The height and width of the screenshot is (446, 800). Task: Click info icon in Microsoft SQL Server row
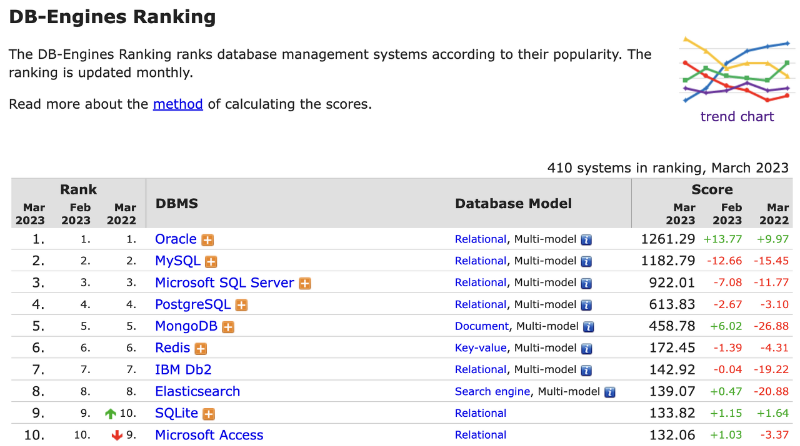586,283
